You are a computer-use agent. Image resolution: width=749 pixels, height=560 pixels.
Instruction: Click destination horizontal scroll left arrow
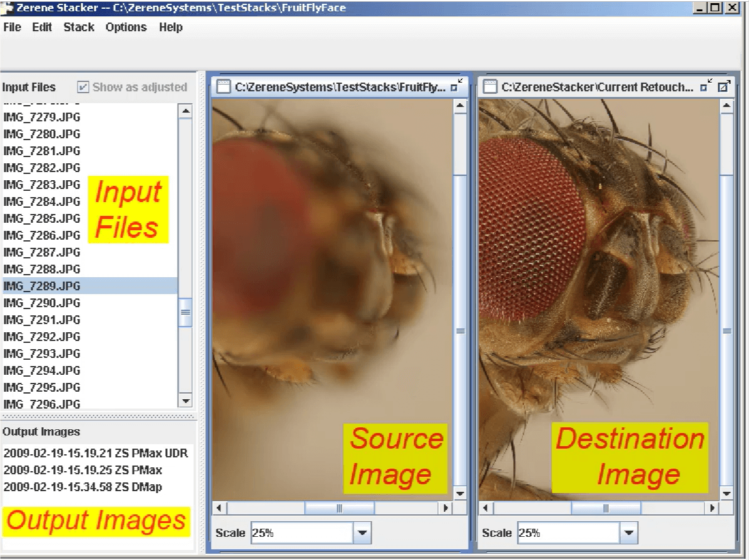coord(486,508)
